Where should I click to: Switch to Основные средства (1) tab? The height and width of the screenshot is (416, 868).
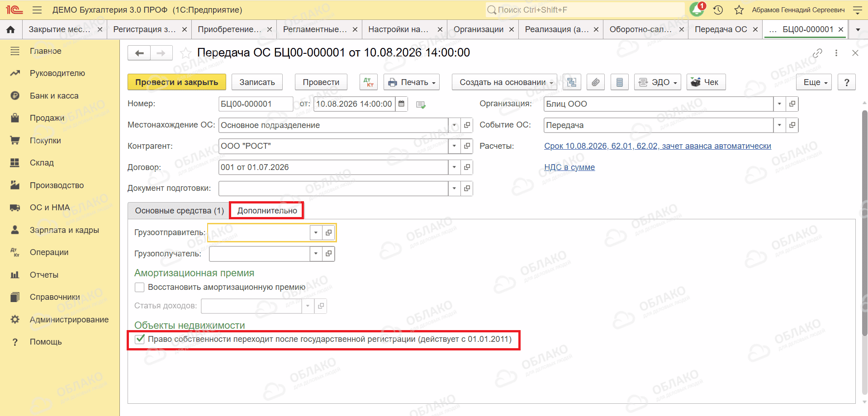coord(179,211)
